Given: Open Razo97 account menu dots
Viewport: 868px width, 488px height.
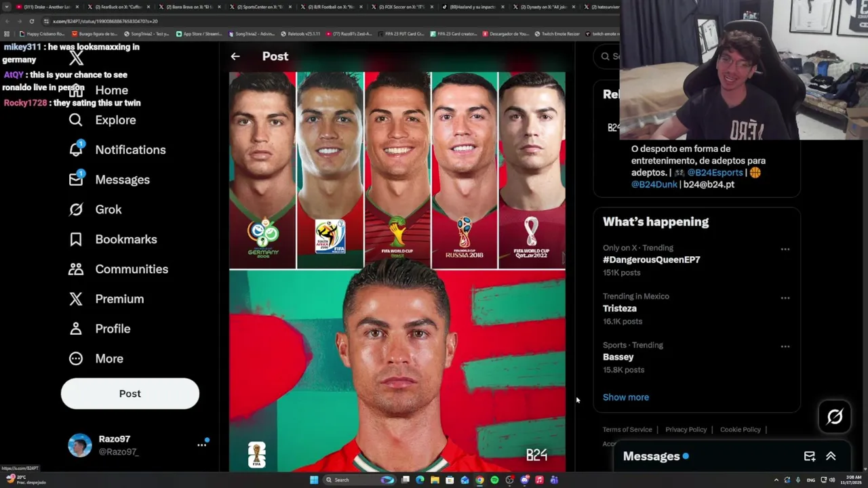Looking at the screenshot, I should [x=201, y=445].
